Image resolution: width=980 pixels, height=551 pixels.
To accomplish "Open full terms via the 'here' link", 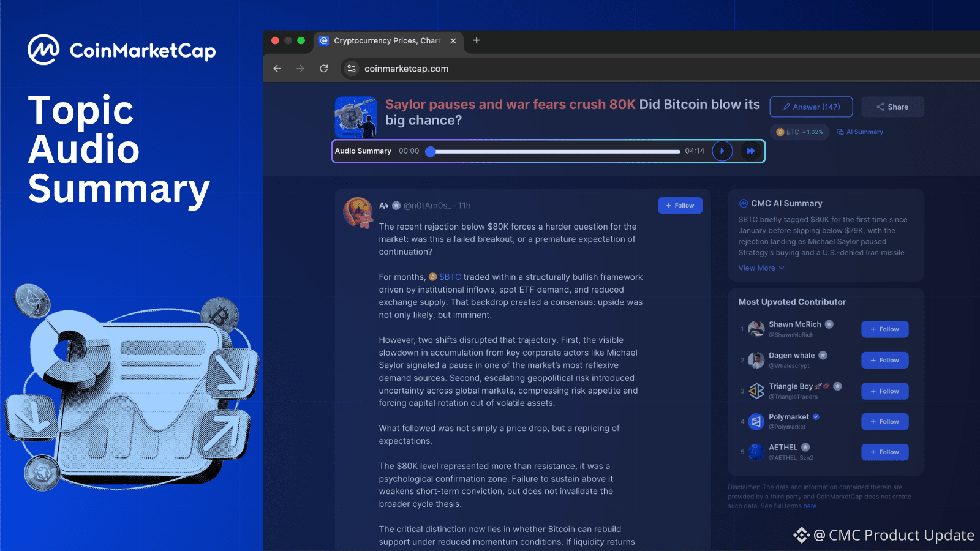I will coord(810,506).
